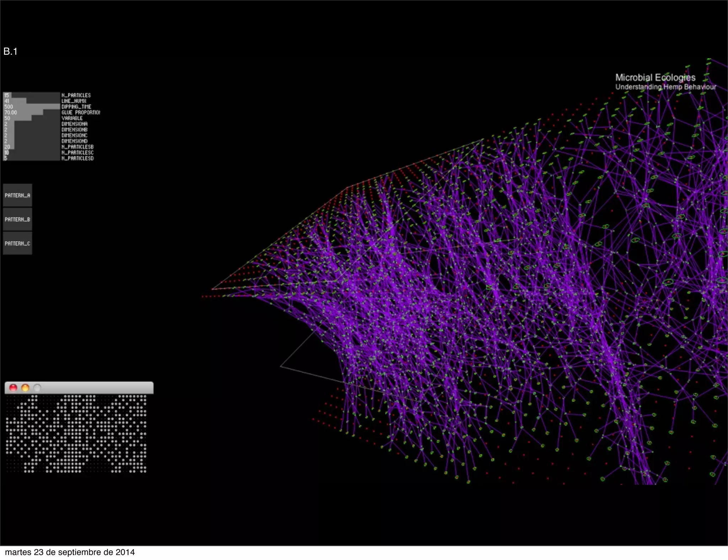
Task: Click the Microbial Ecologies title text
Action: point(655,77)
